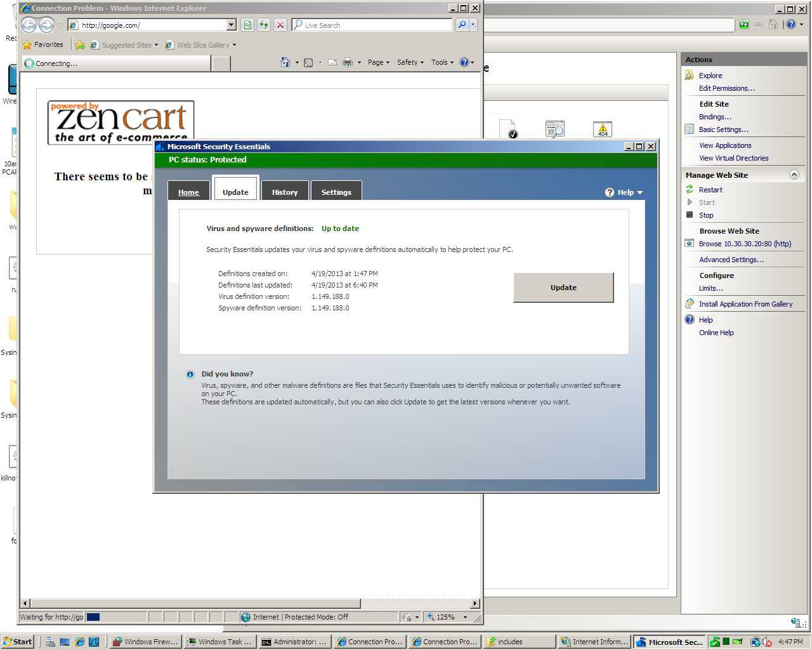Click the Browse 10.30.30.20:80 link

point(745,244)
